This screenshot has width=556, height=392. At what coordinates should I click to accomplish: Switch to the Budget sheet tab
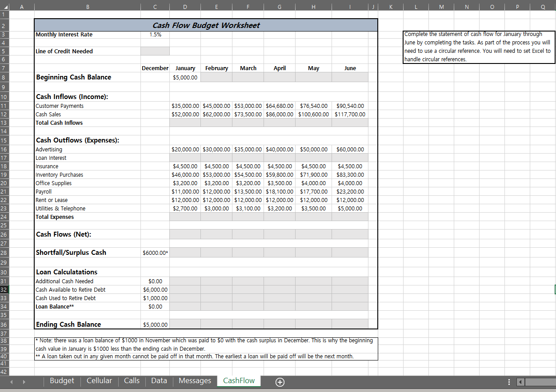click(62, 381)
